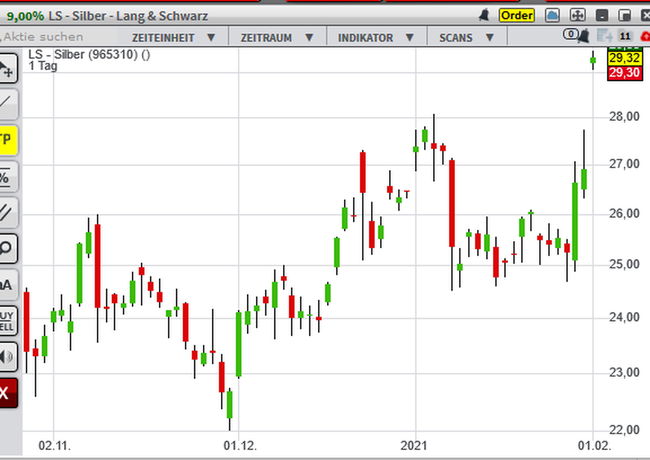Click the yellow 29,32 price label
This screenshot has width=650, height=460.
click(x=625, y=58)
